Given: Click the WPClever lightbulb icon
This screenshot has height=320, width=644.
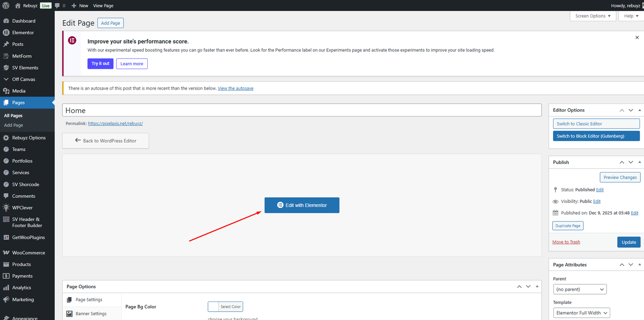Looking at the screenshot, I should (x=6, y=208).
